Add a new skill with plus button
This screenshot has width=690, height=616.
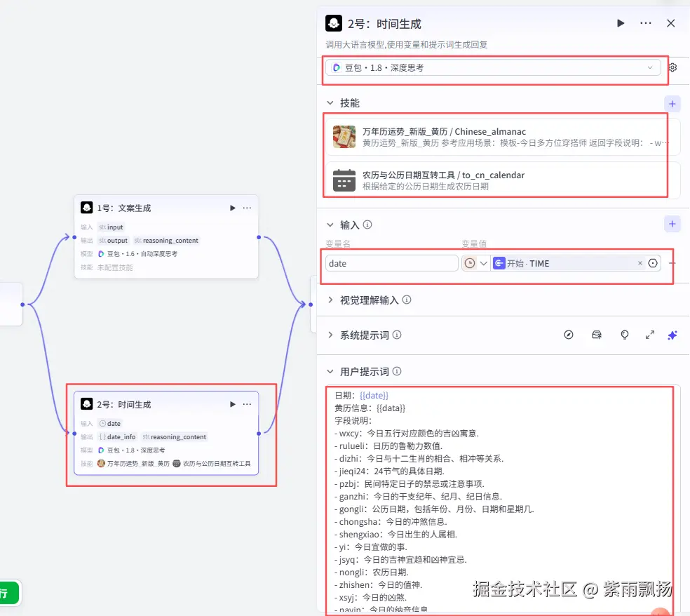[x=672, y=104]
